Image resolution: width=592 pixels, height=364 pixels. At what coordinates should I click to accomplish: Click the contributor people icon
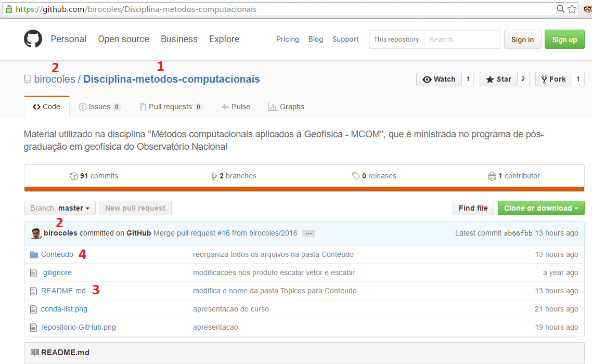coord(492,176)
